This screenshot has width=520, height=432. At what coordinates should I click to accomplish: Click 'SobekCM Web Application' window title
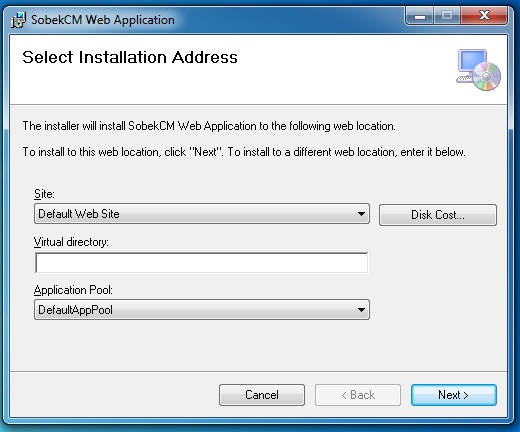click(103, 20)
